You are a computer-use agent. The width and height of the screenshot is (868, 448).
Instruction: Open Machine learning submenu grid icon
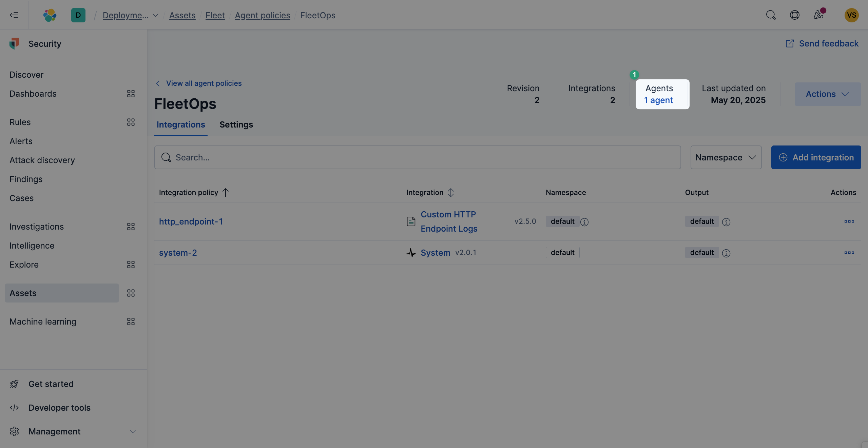pos(131,322)
